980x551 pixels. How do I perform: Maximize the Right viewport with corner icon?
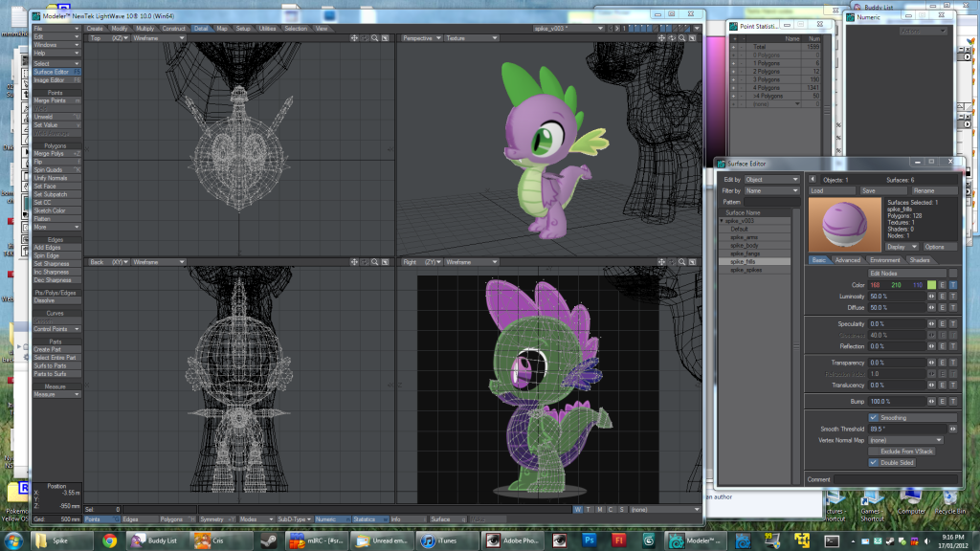(693, 262)
